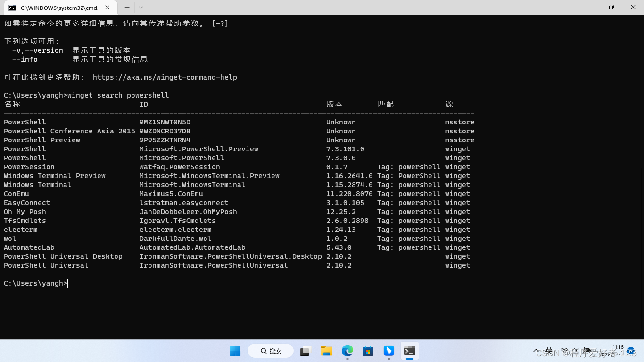The width and height of the screenshot is (644, 362).
Task: Show hidden tray icons chevron
Action: click(536, 351)
